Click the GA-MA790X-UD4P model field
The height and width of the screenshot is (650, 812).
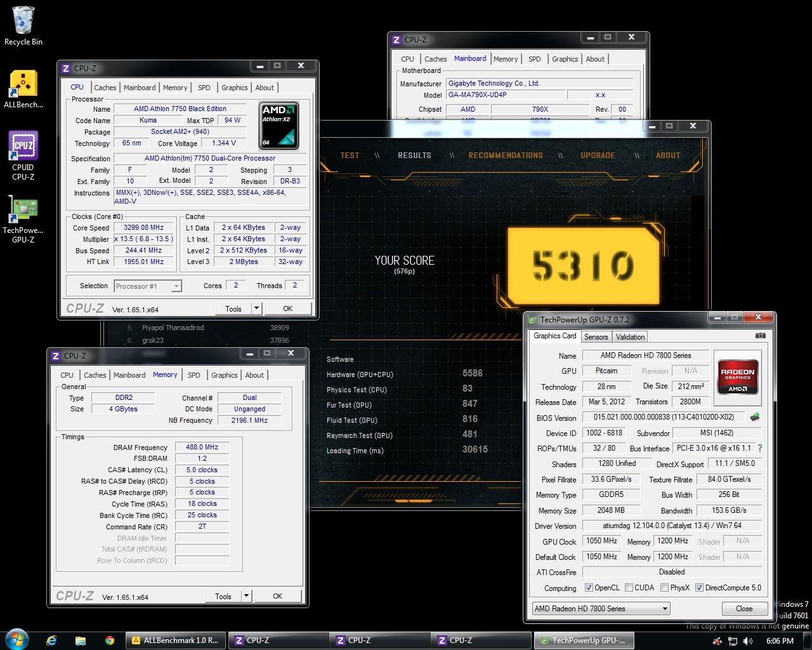[505, 95]
